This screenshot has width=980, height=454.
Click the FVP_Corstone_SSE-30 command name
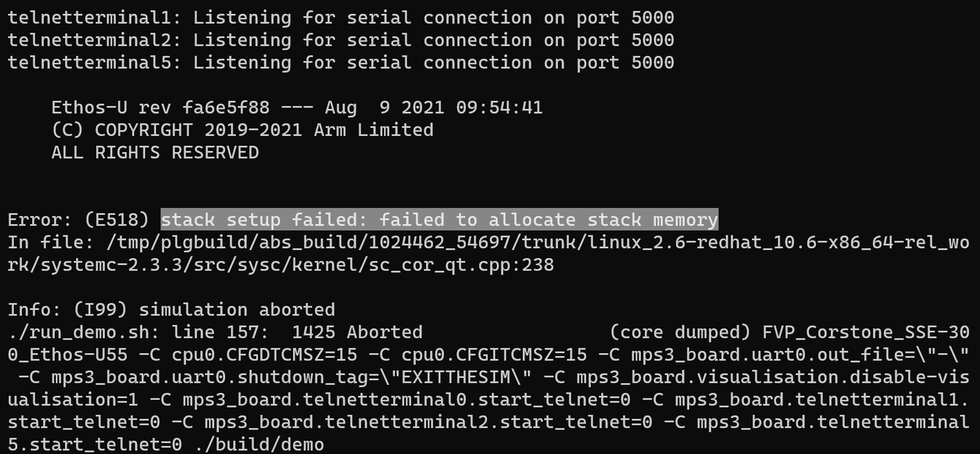865,332
